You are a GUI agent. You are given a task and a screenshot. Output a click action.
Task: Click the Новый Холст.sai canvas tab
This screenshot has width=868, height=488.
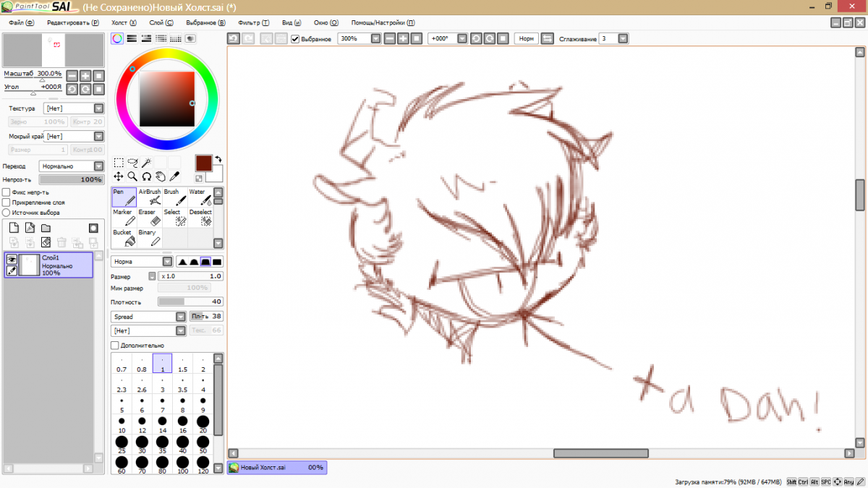(276, 468)
